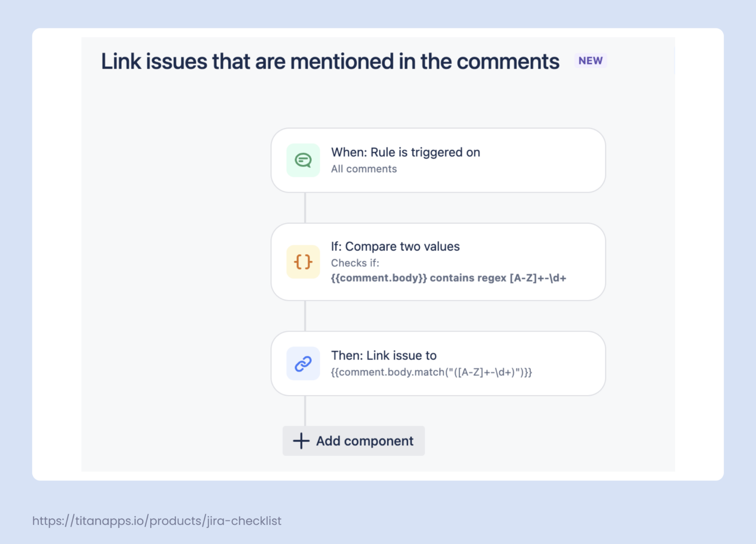Click the comment.body contains regex condition text
The image size is (756, 544).
click(x=448, y=278)
